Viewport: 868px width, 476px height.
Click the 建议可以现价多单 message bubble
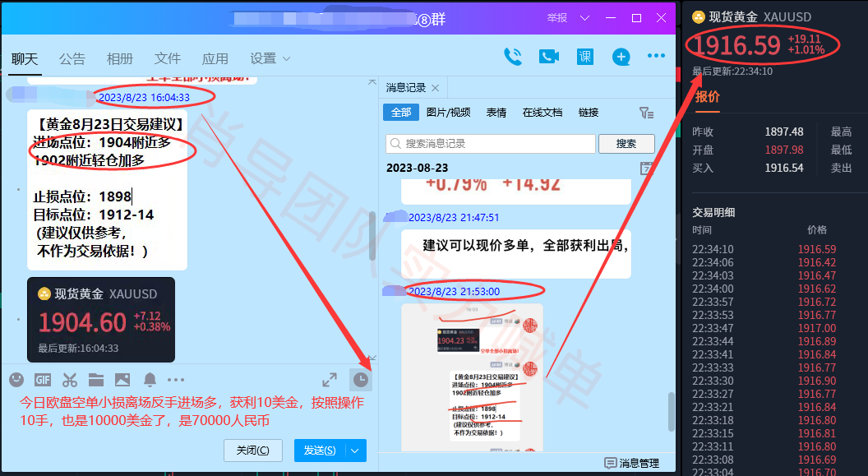516,254
